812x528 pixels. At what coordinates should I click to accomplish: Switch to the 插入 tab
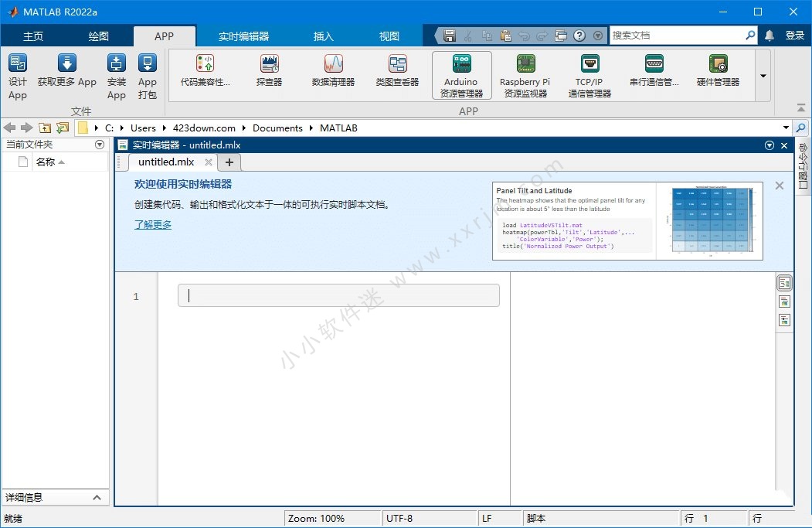click(x=323, y=36)
